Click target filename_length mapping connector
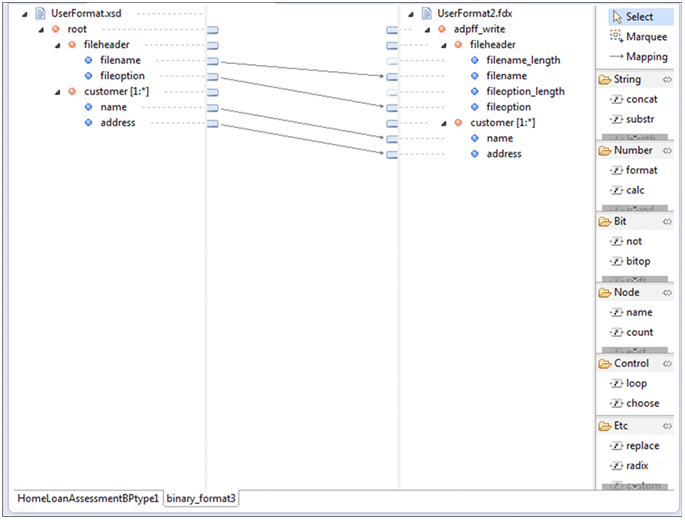The image size is (685, 520). (x=392, y=61)
